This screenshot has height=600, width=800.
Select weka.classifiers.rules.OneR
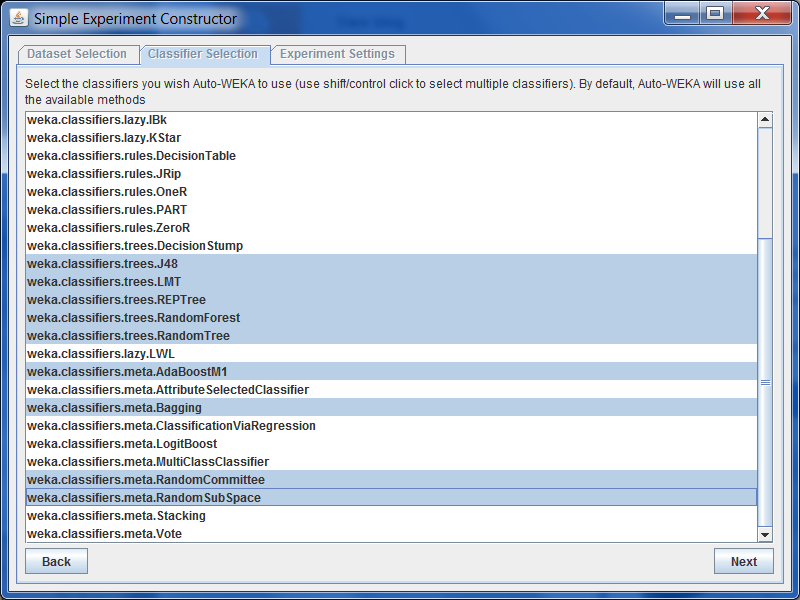tap(391, 192)
